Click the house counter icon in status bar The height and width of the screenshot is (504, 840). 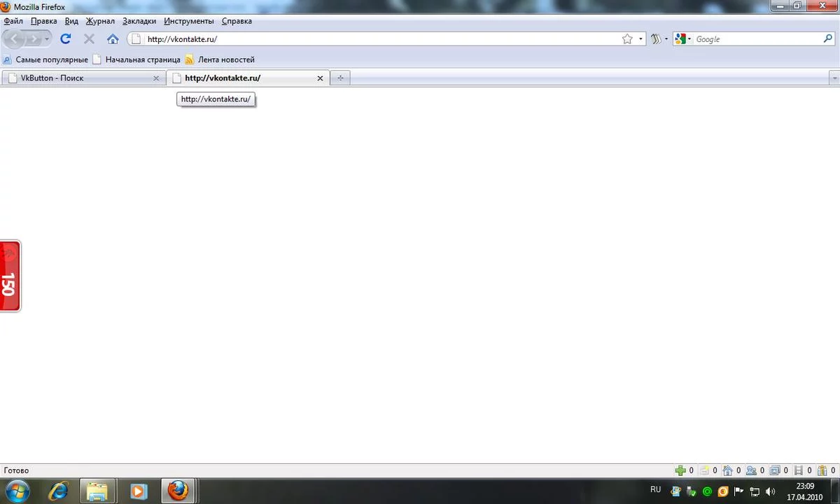(731, 470)
